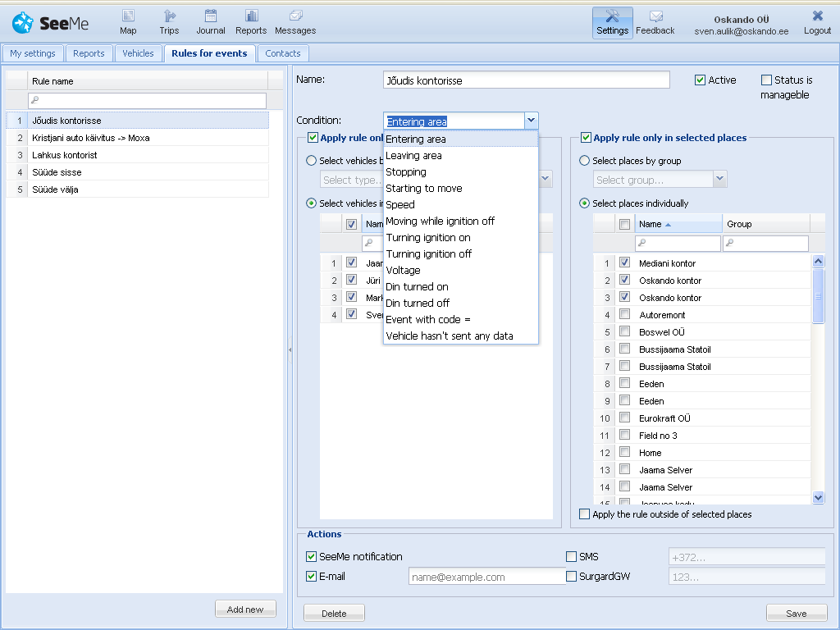Pick Turning ignition on condition
The image size is (840, 630).
click(x=461, y=238)
